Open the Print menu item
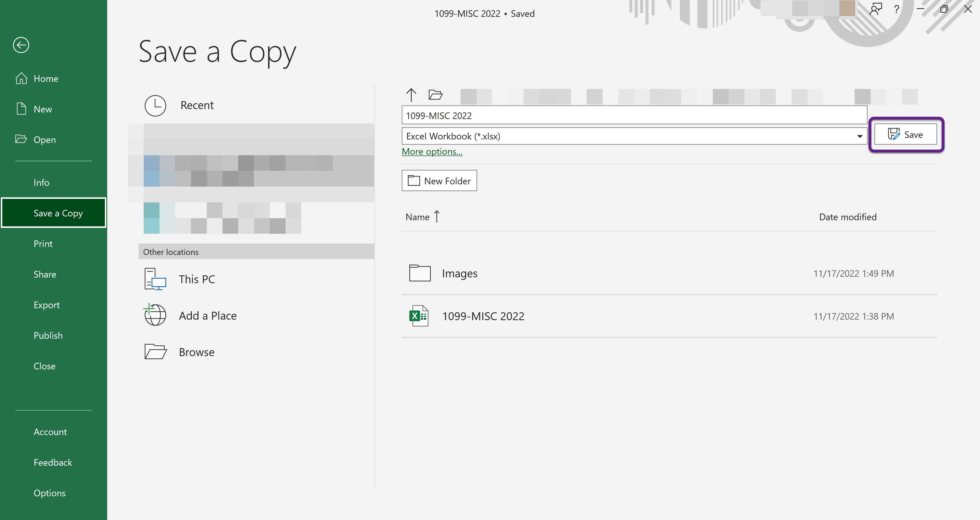Image resolution: width=980 pixels, height=520 pixels. coord(43,244)
